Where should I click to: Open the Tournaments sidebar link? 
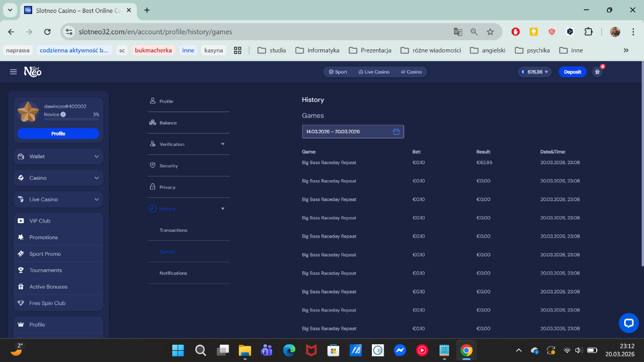[x=46, y=270]
